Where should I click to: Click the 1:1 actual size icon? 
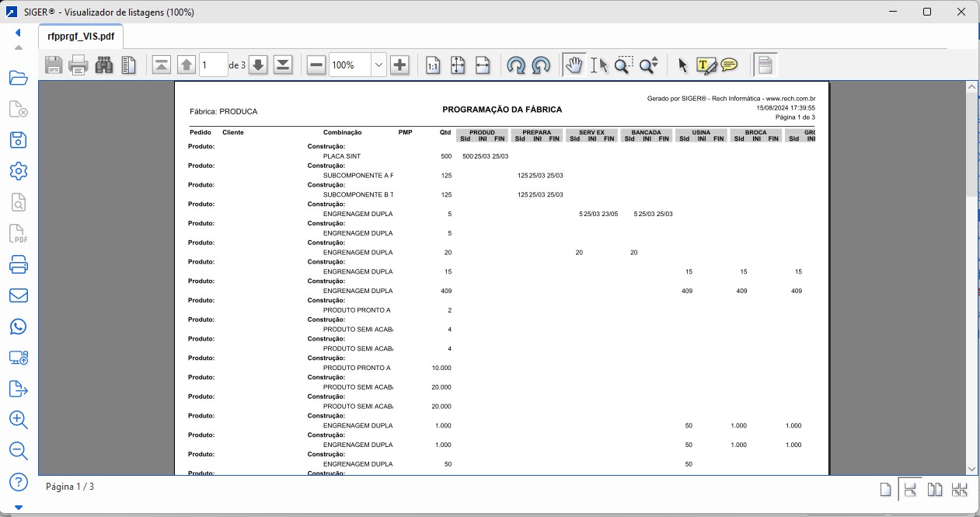(x=433, y=65)
